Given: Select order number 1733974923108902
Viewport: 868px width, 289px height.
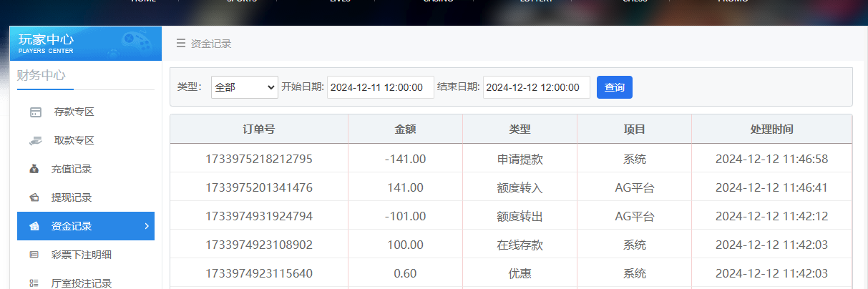Looking at the screenshot, I should (259, 245).
